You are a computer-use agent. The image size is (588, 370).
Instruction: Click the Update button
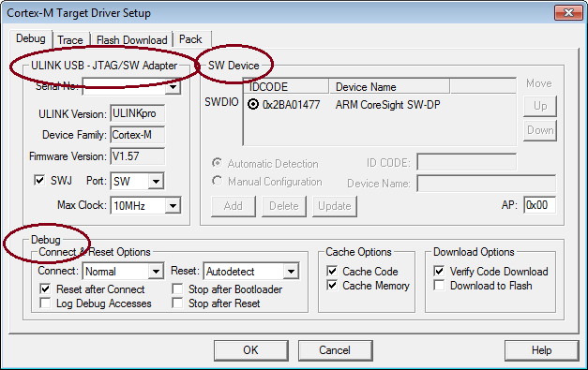335,206
